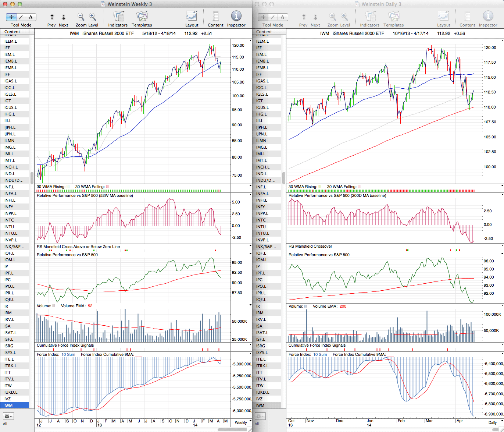Zoom in using Weekly window magnifier plus
Viewport: 504px width, 432px height.
[93, 17]
